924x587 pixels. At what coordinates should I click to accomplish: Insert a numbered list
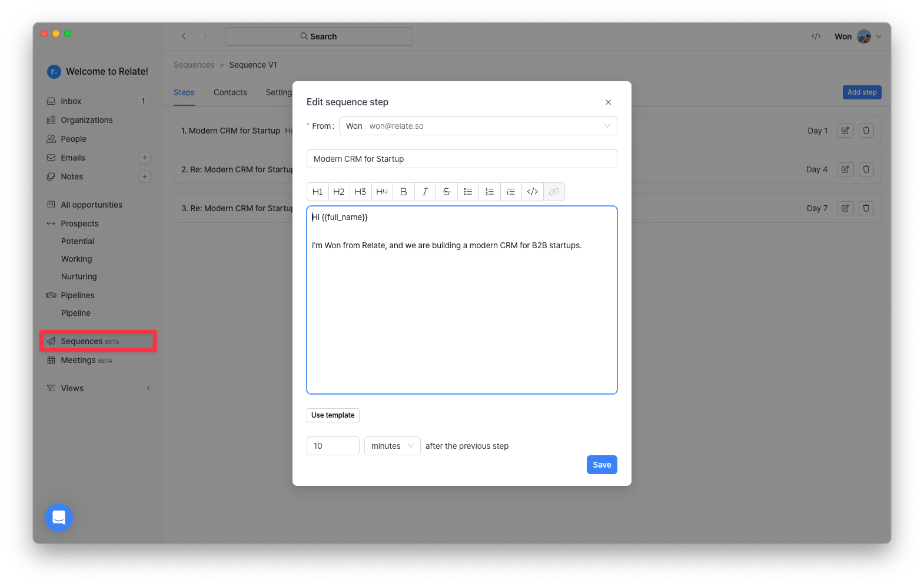click(x=490, y=192)
